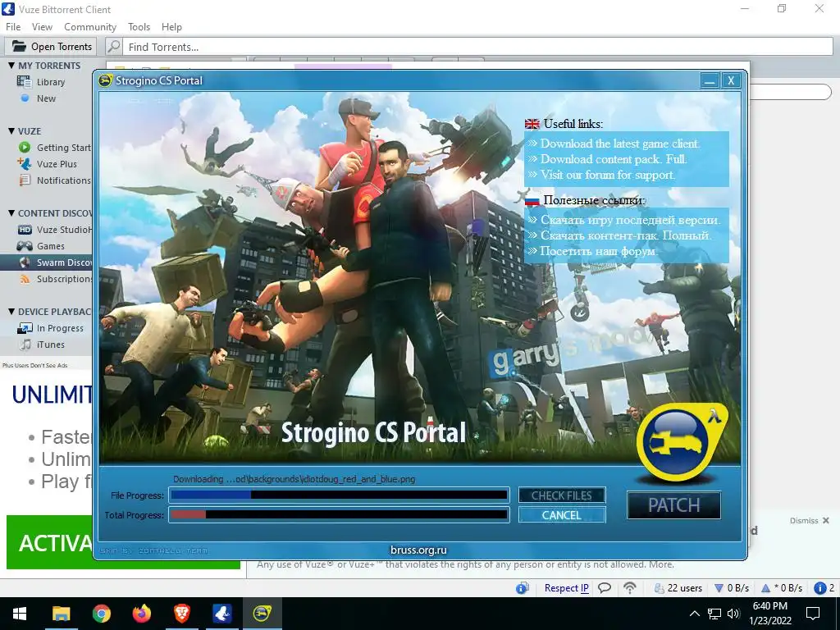Dismiss the Vuze notice banner

pos(809,521)
